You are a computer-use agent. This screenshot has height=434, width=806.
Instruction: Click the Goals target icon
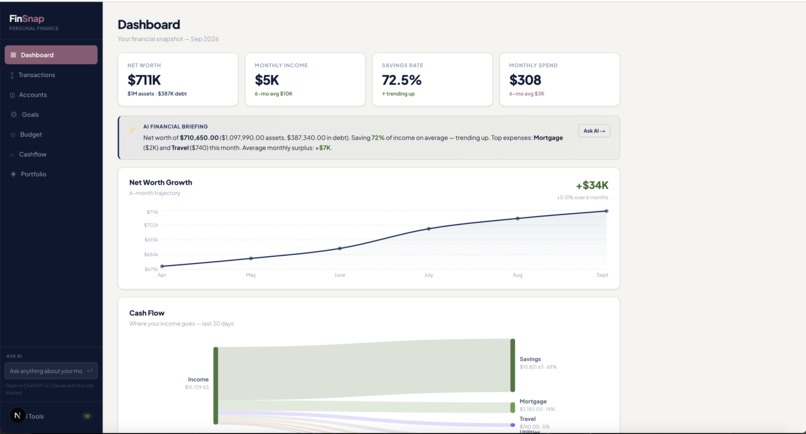pyautogui.click(x=13, y=115)
